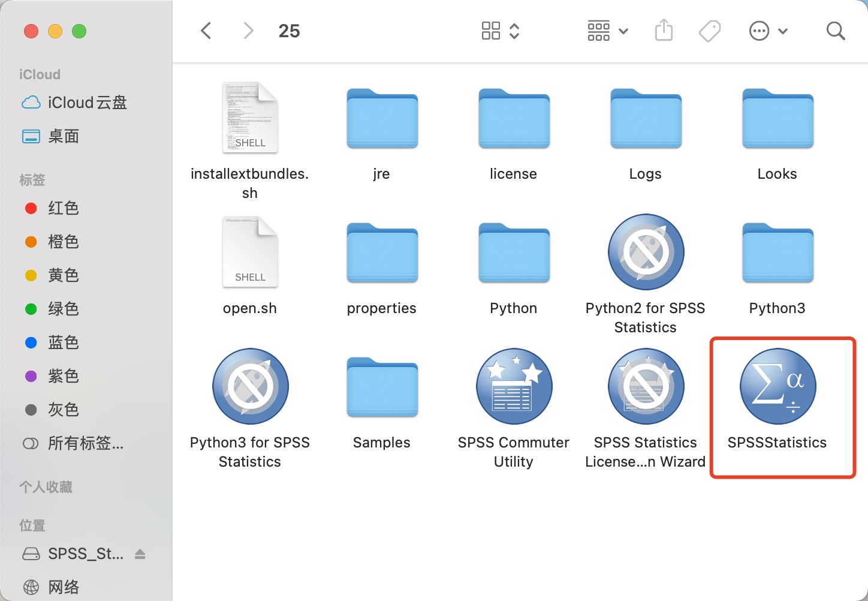Screen dimensions: 868x601
Task: Launch SPSS Statistics License Authorization Wizard icon
Action: [646, 386]
